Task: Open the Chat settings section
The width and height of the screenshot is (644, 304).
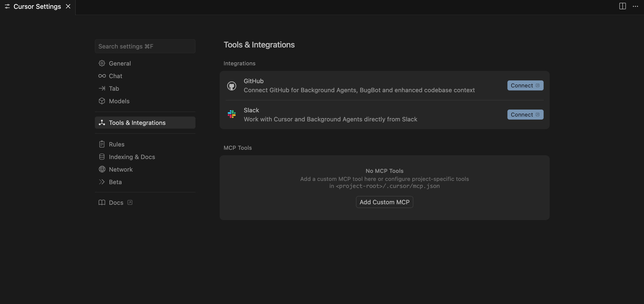Action: [x=145, y=76]
